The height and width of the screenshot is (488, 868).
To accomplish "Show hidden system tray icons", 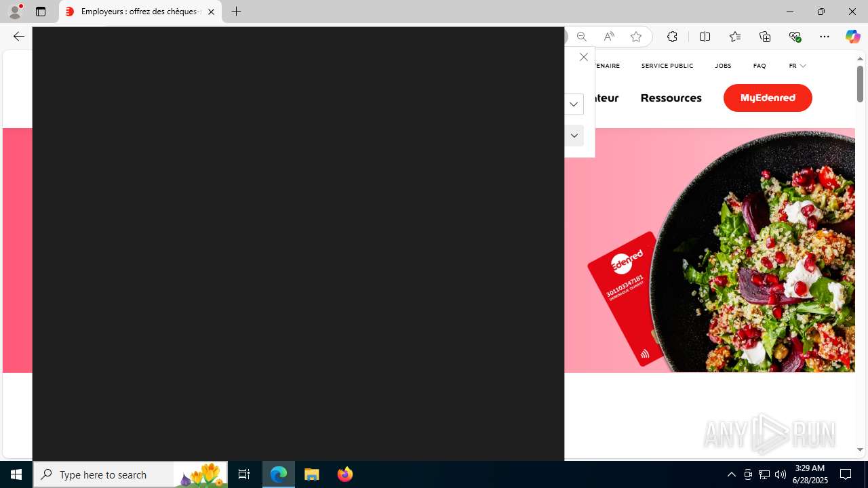I will [x=731, y=474].
